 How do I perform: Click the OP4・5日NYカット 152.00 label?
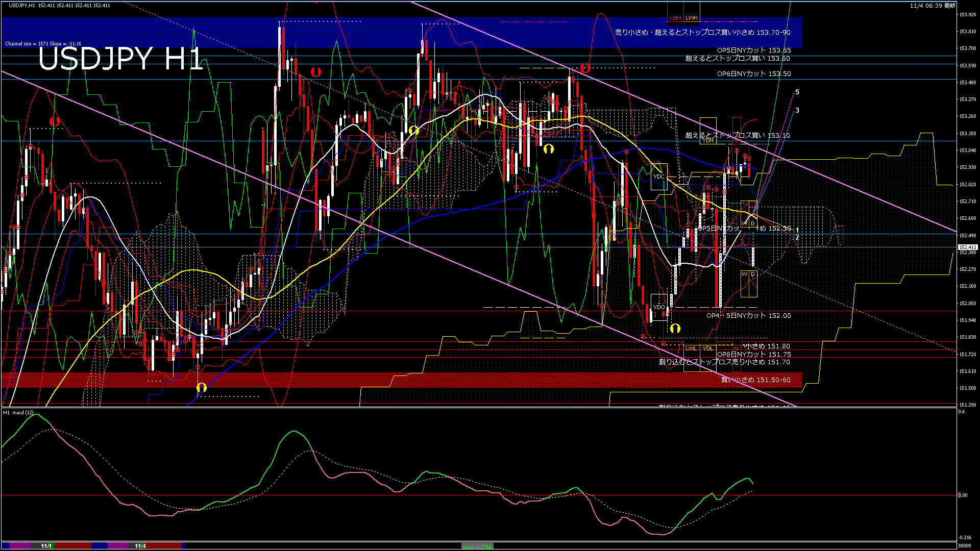[749, 316]
